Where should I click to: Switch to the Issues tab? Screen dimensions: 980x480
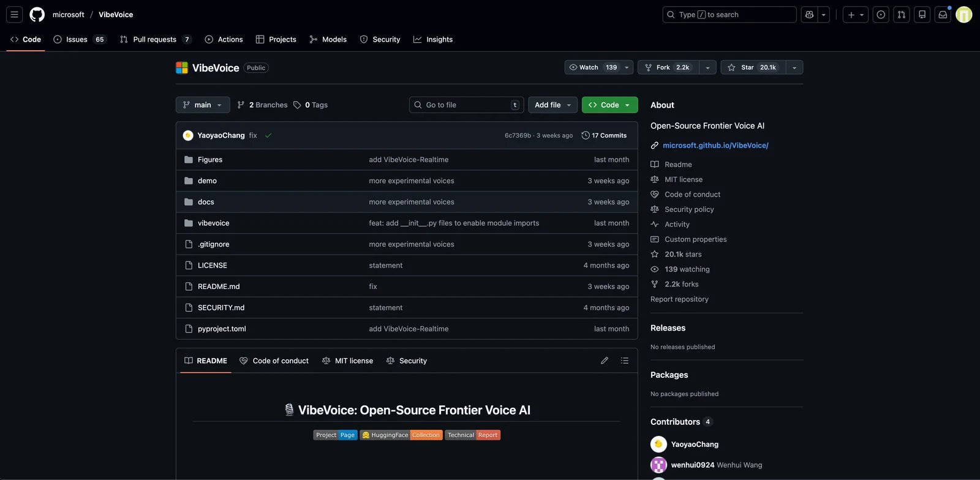(80, 39)
